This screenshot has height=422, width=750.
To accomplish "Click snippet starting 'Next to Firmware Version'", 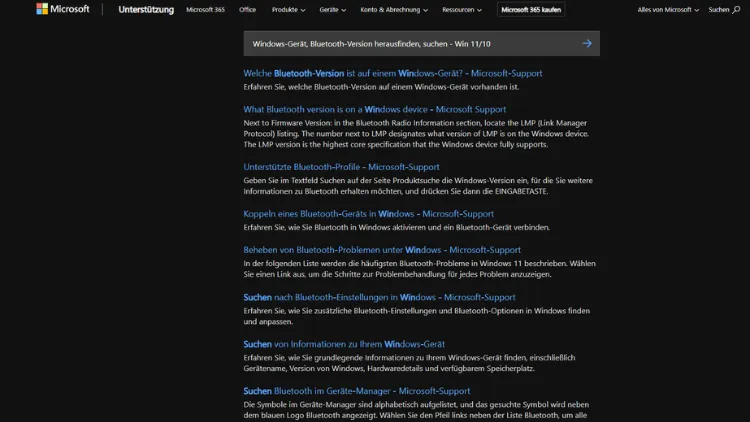I will [416, 133].
